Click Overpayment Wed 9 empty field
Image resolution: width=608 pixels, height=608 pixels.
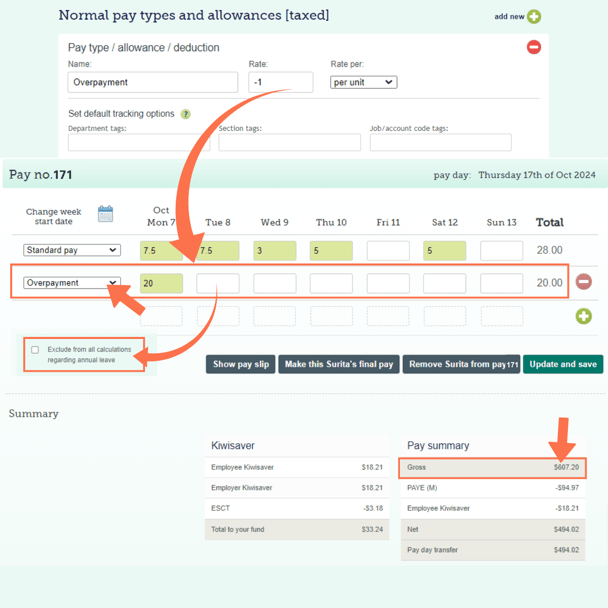(x=275, y=283)
